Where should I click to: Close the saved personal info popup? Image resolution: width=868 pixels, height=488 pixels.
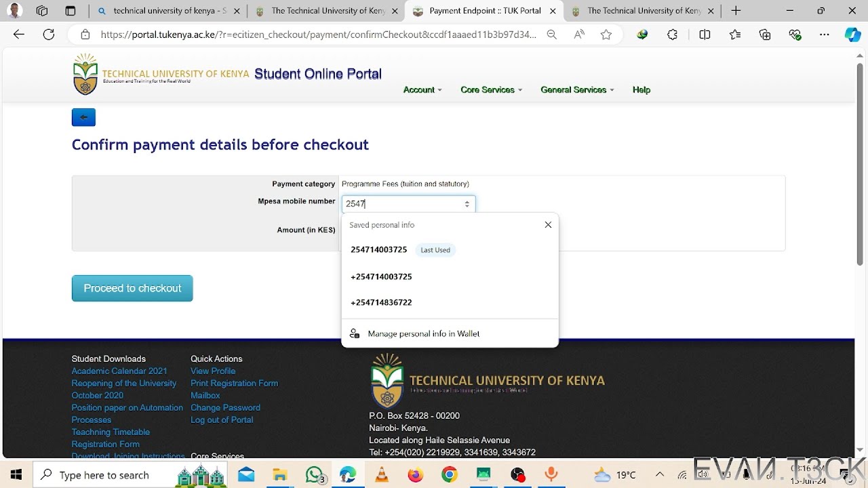click(x=548, y=225)
